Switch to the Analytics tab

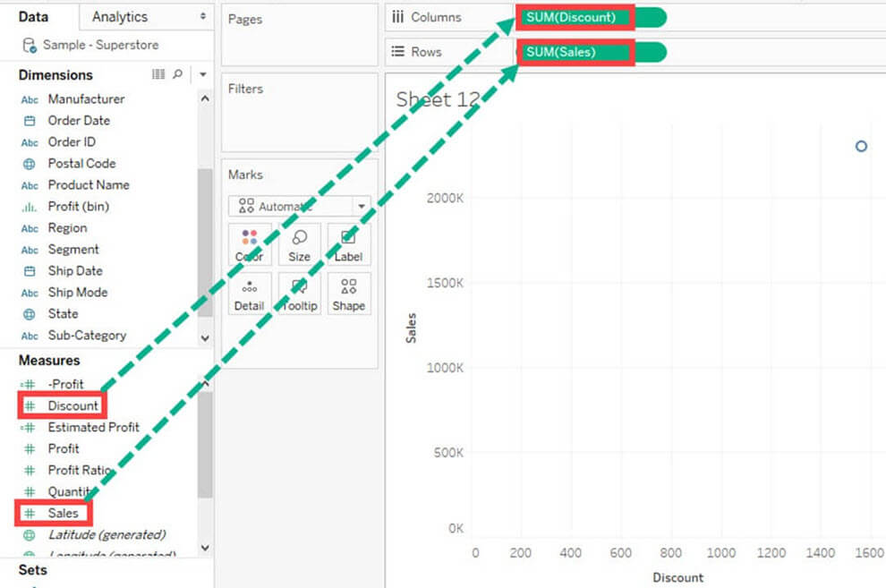point(120,17)
